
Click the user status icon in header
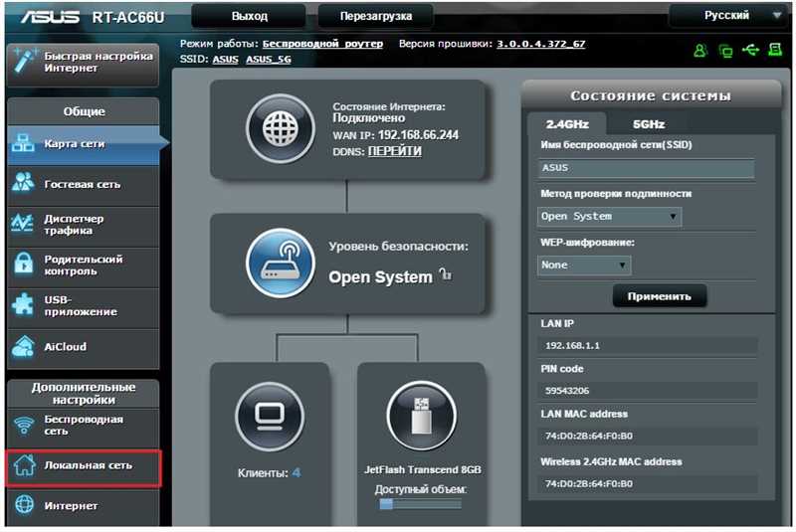pos(700,50)
